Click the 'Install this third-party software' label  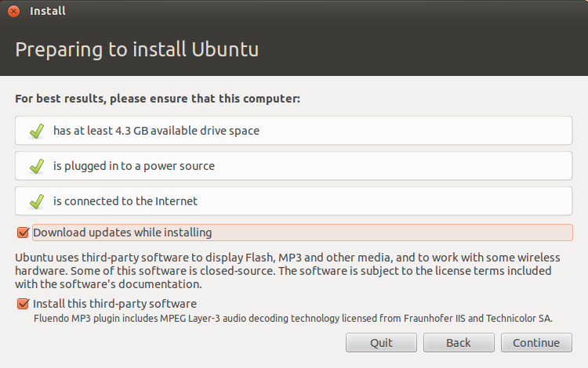tap(114, 304)
